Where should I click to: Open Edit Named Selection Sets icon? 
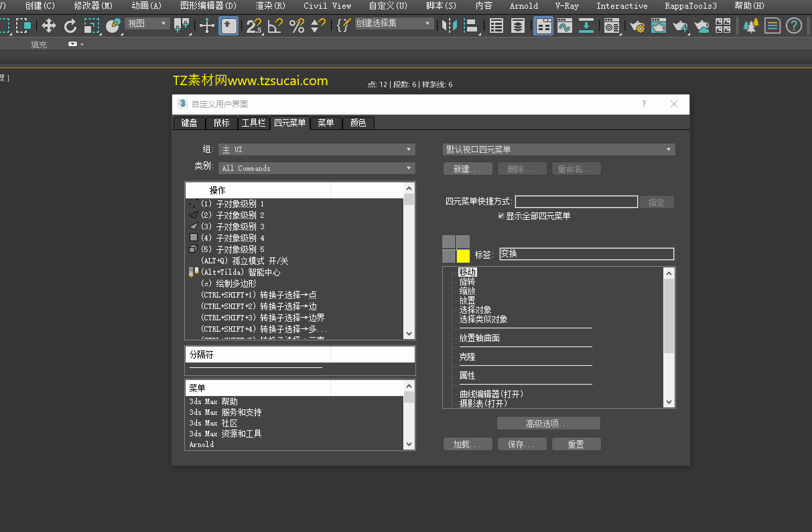[x=344, y=26]
